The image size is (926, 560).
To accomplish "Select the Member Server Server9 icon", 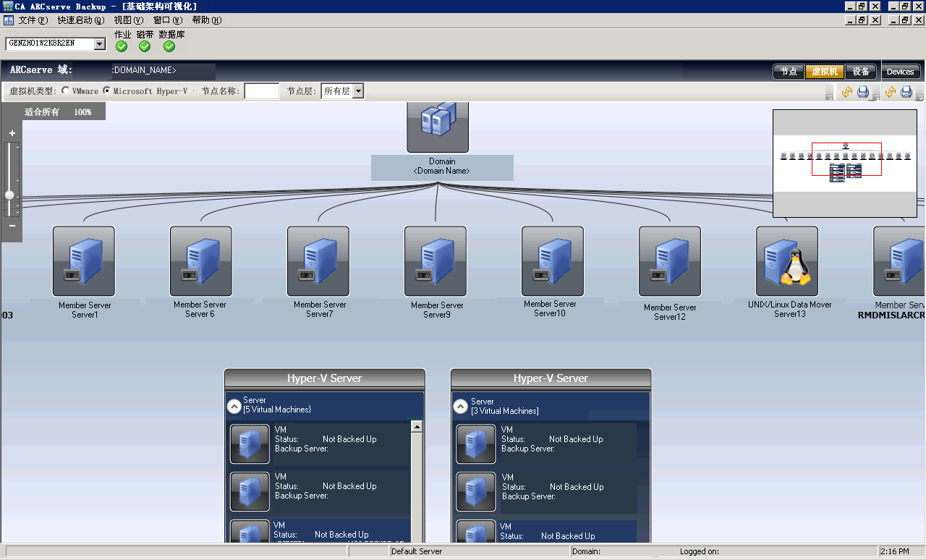I will (436, 261).
